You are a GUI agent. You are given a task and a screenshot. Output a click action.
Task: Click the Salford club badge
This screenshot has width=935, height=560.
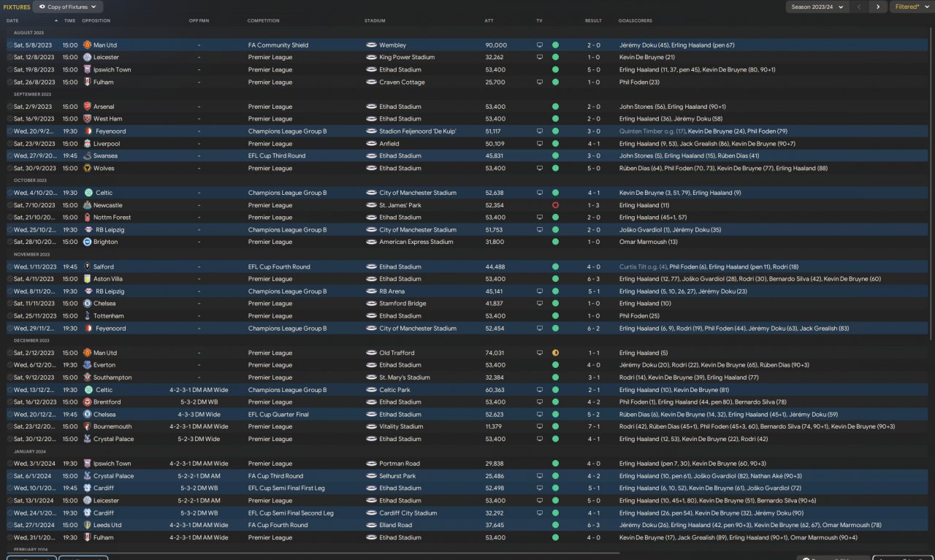pos(87,266)
